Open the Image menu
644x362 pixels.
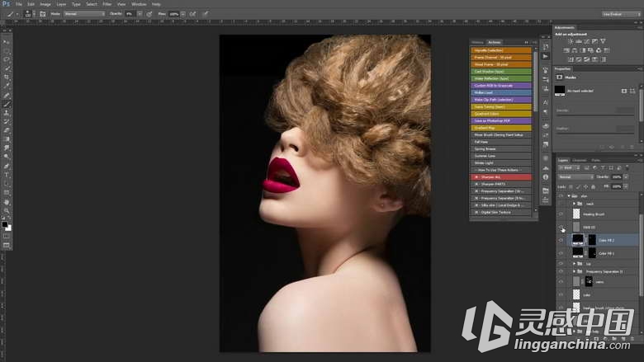[x=45, y=4]
